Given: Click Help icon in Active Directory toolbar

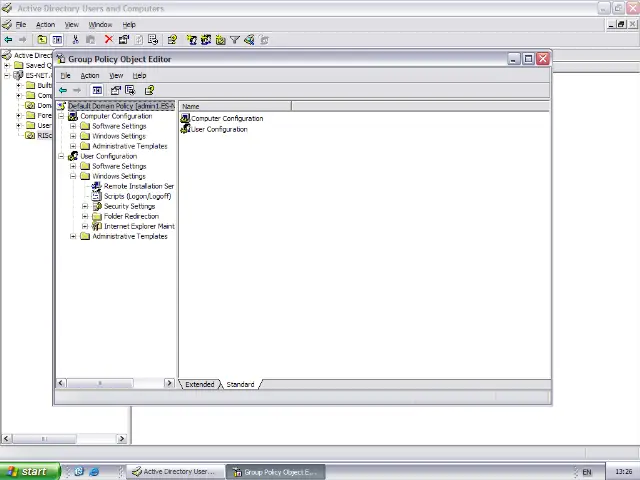Looking at the screenshot, I should click(172, 40).
